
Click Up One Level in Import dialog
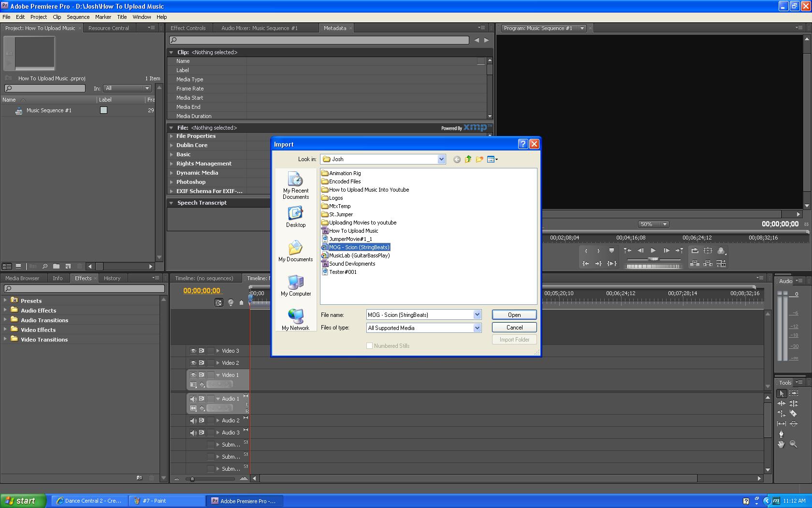468,159
